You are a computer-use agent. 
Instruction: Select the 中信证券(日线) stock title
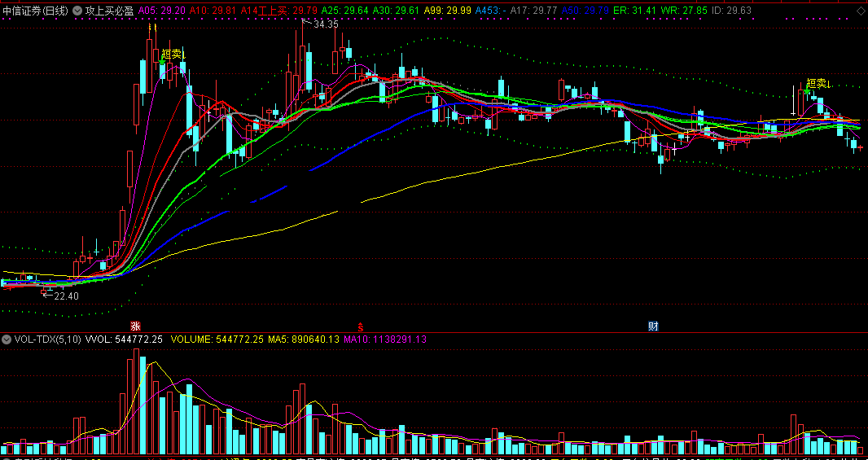click(x=36, y=10)
